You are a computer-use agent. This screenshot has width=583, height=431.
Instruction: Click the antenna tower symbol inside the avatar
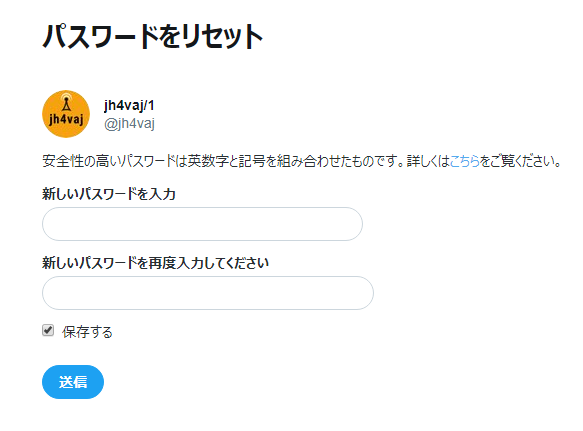[x=66, y=102]
